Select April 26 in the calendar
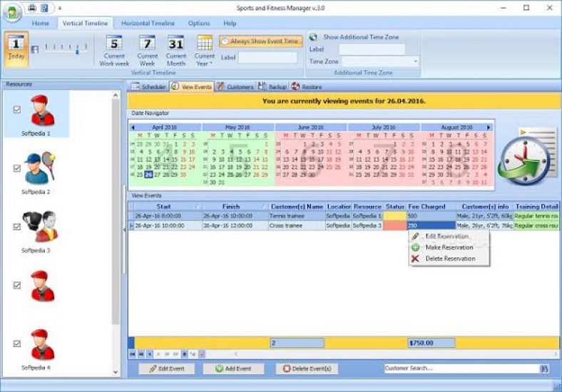Viewport: 562px width, 392px height. pos(148,175)
